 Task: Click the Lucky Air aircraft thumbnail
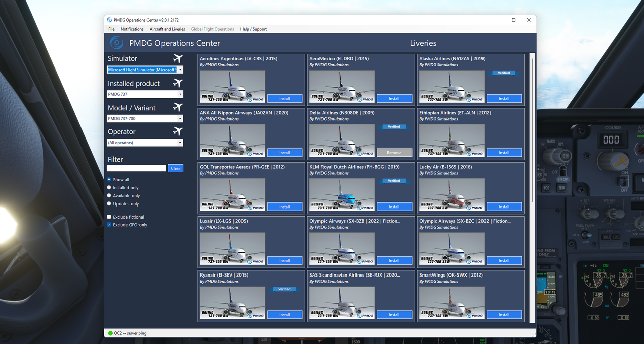(452, 194)
